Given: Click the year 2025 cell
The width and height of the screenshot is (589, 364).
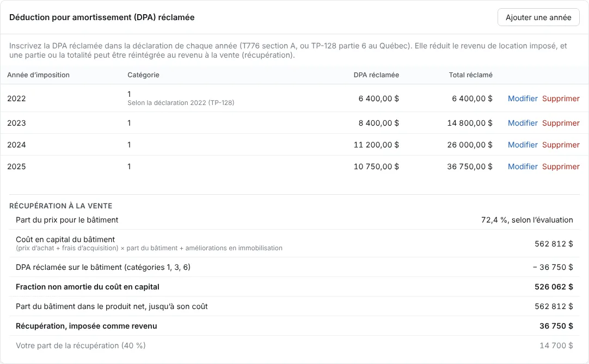Looking at the screenshot, I should [16, 166].
